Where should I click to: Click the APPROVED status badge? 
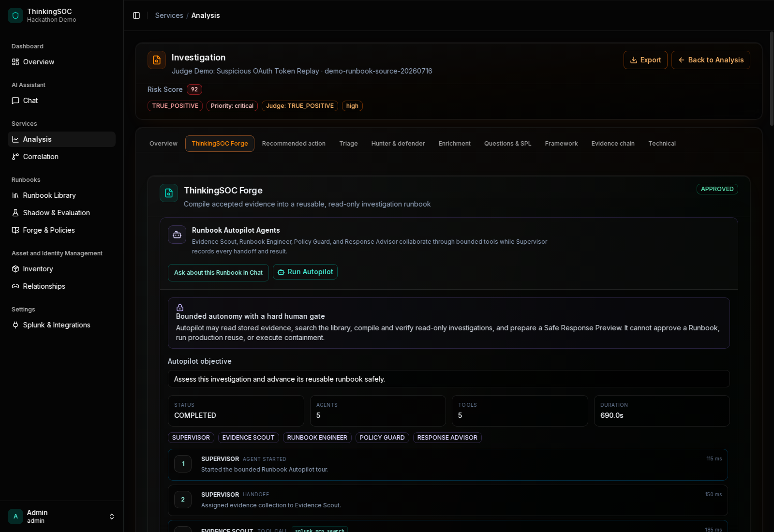point(717,189)
